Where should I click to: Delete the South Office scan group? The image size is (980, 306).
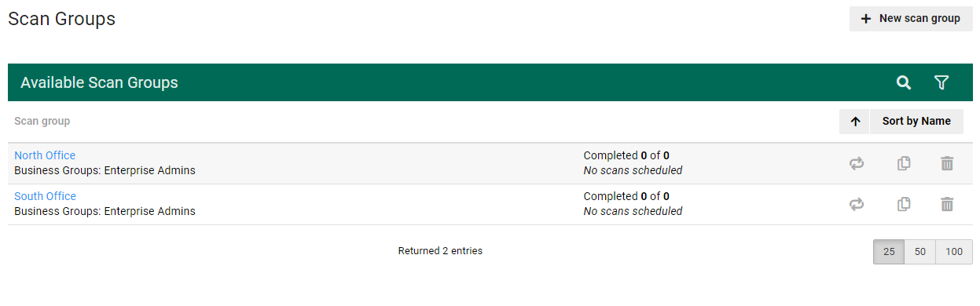point(947,204)
